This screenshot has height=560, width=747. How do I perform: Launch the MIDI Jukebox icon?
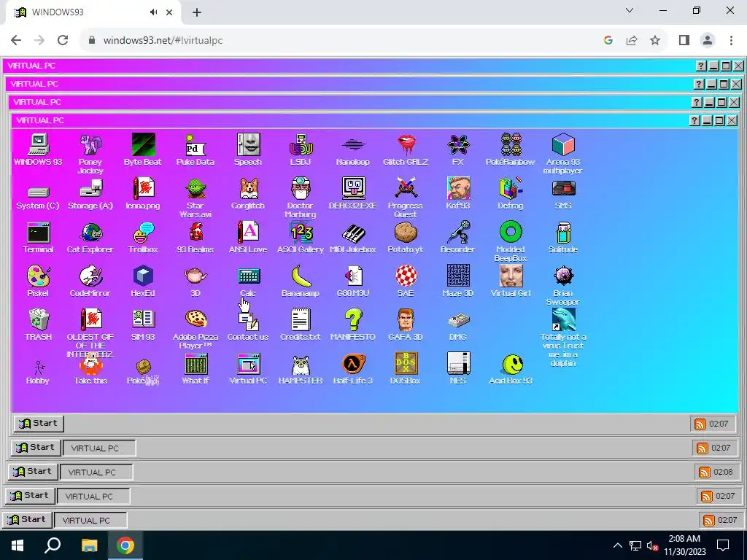point(353,237)
